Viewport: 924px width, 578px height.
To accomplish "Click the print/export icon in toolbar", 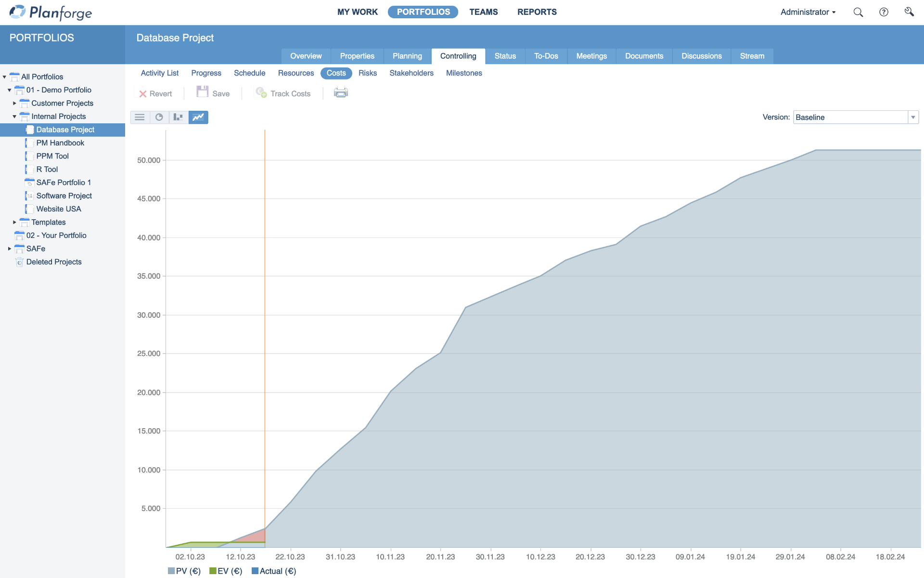I will 340,93.
